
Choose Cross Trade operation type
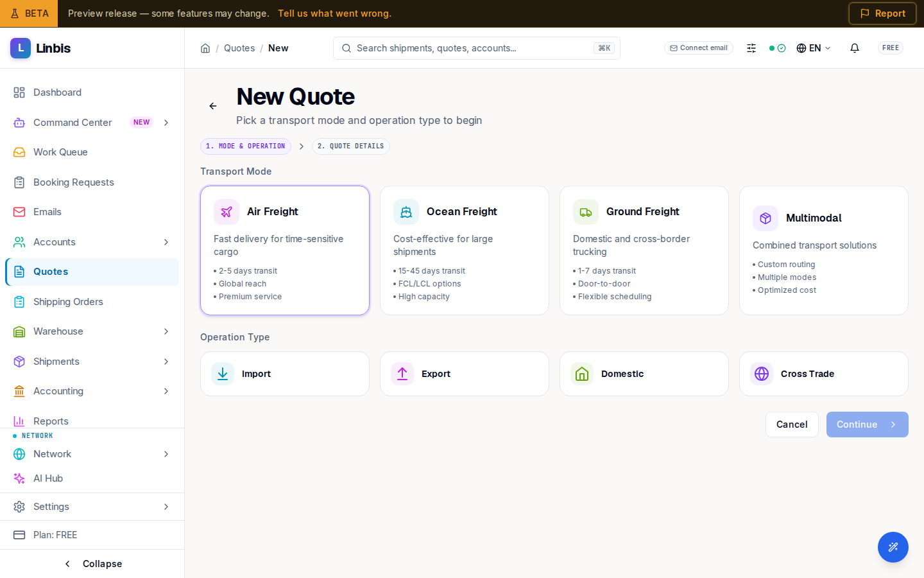[x=824, y=374]
